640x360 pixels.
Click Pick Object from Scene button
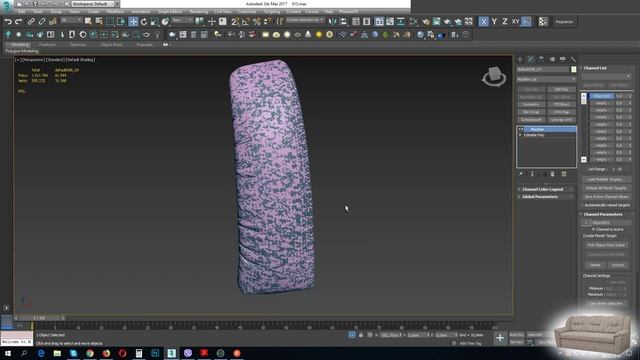[606, 245]
